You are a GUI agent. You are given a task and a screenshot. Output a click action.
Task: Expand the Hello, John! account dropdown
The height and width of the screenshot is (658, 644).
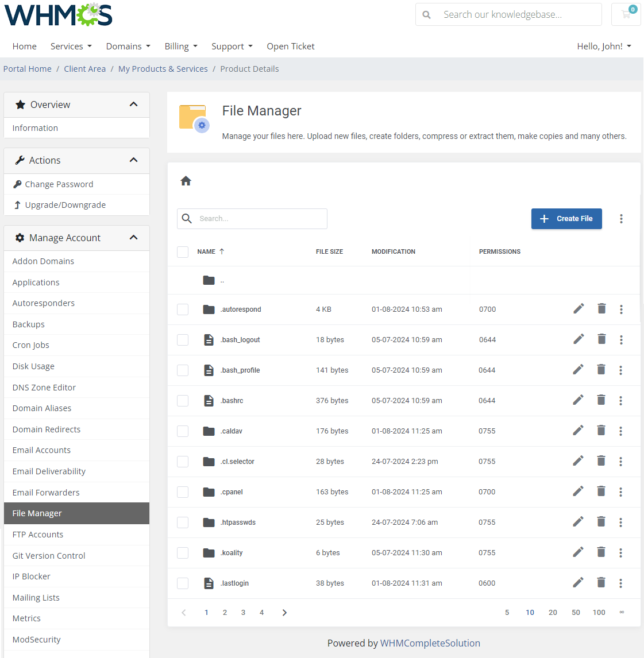point(604,47)
